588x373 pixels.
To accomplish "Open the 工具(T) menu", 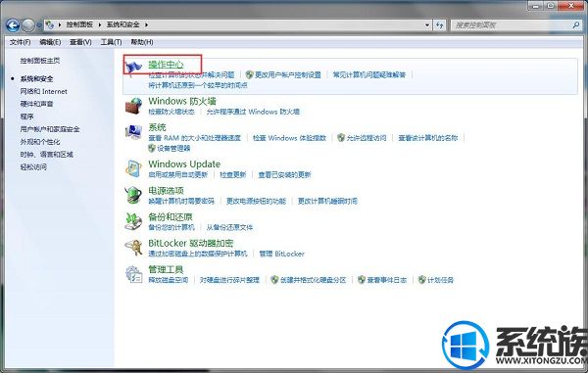I will click(x=111, y=42).
